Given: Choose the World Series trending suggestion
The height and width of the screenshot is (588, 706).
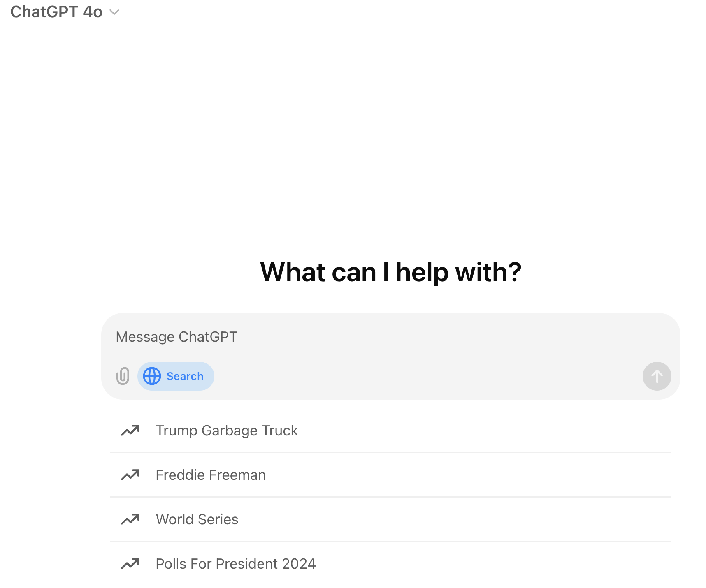Looking at the screenshot, I should pos(390,519).
